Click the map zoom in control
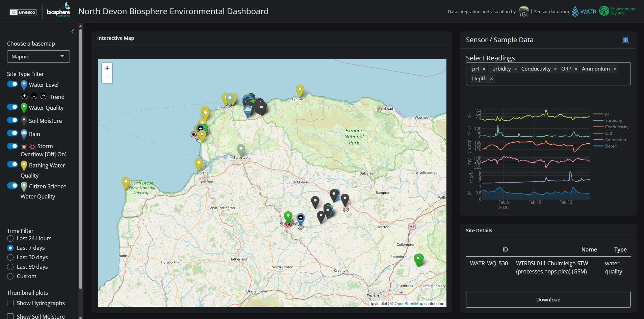This screenshot has height=319, width=644. (x=107, y=68)
